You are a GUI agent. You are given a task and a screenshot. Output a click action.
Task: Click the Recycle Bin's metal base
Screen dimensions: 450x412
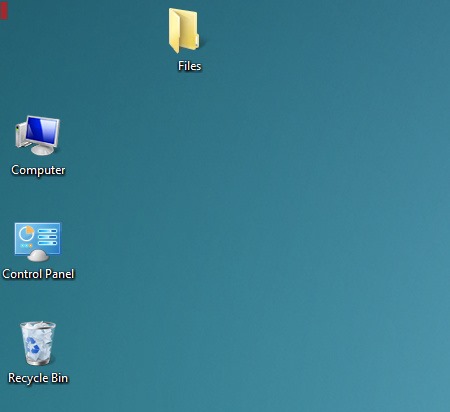coord(38,361)
